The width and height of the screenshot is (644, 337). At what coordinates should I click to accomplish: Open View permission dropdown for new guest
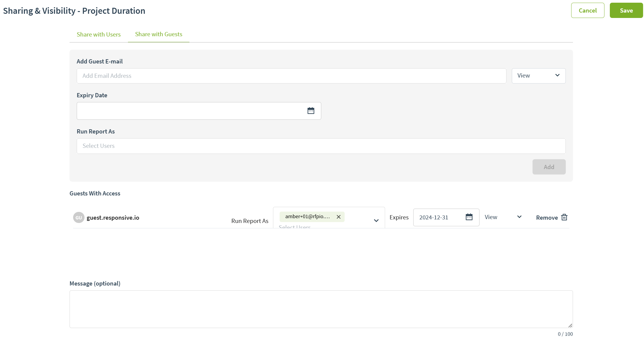point(538,76)
